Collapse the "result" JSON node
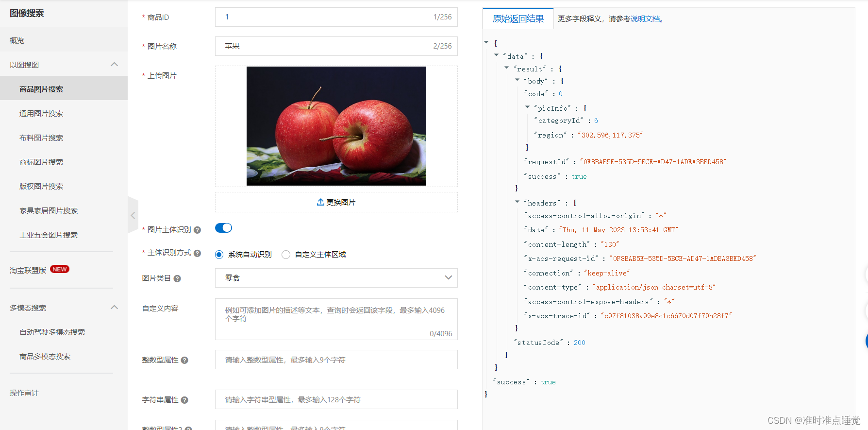 point(507,68)
